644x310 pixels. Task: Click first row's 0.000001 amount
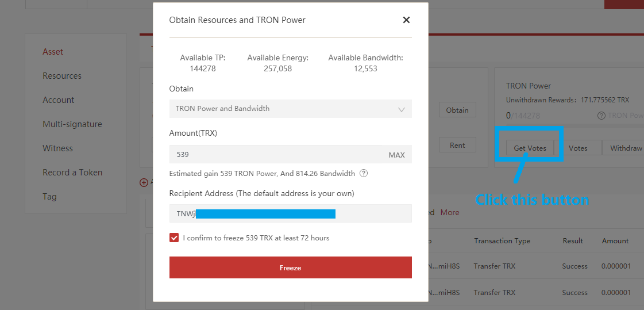click(x=616, y=266)
